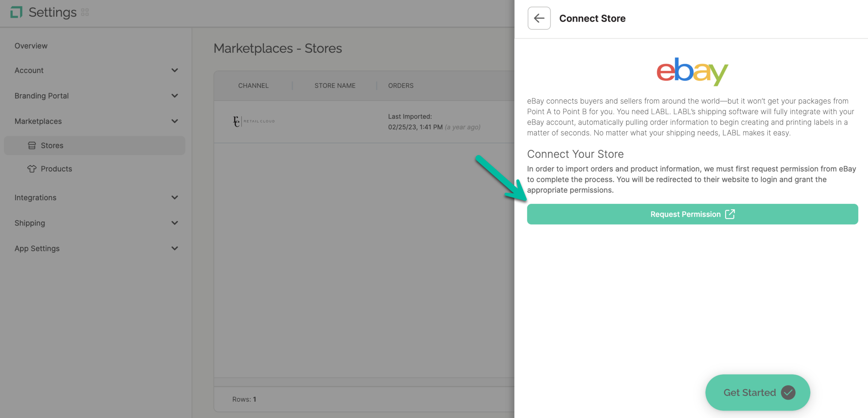Click the Settings title text
The image size is (868, 418).
click(53, 13)
